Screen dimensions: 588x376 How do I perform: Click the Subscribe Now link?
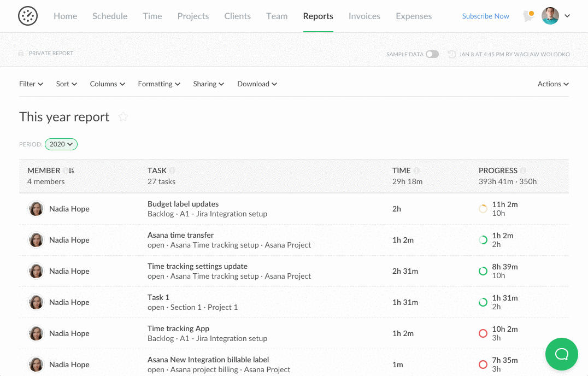coord(485,16)
